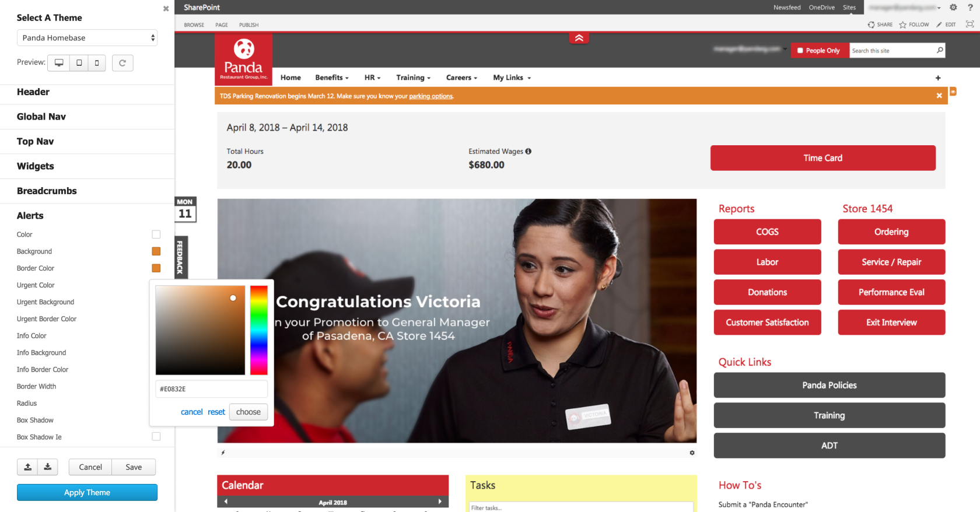Switch preview to desktop view

pyautogui.click(x=59, y=63)
